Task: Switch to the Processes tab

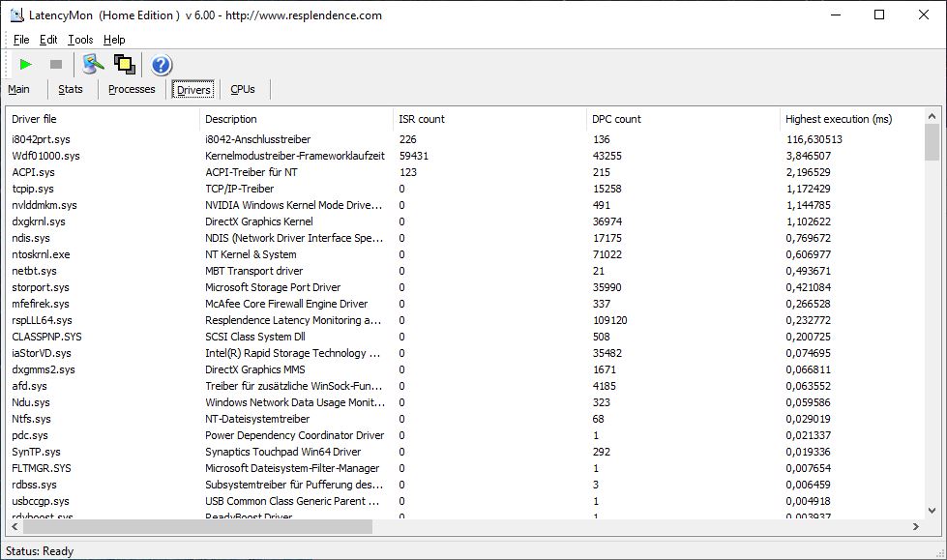Action: 132,89
